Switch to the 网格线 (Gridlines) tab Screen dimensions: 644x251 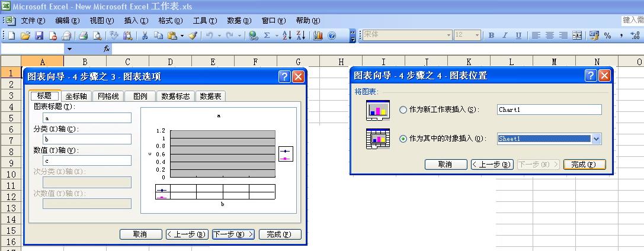click(108, 96)
